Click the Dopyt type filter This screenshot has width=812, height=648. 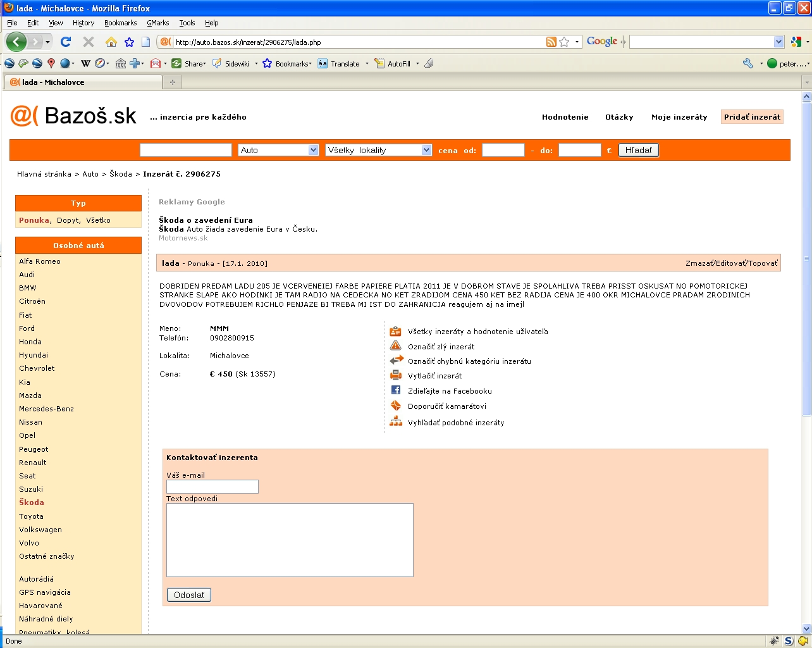point(68,220)
